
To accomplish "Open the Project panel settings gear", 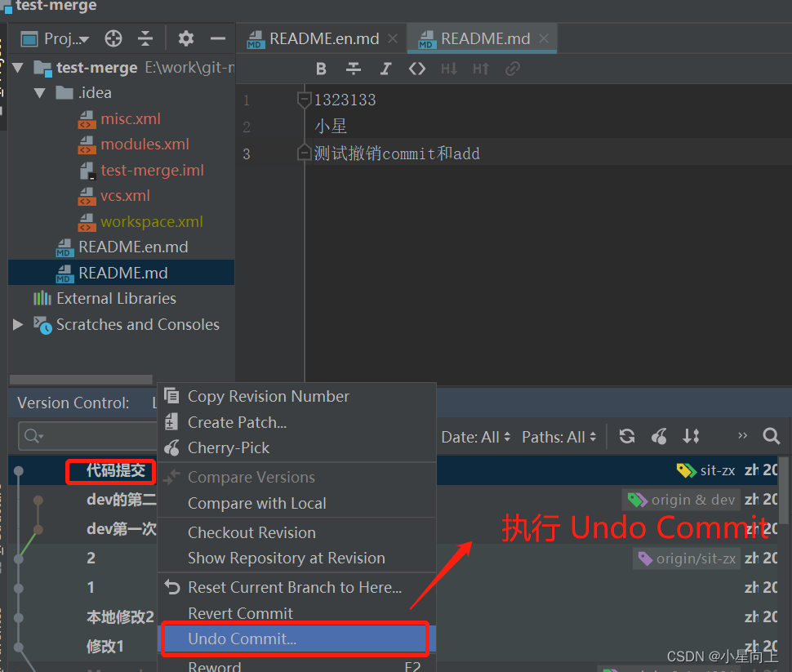I will [x=185, y=38].
